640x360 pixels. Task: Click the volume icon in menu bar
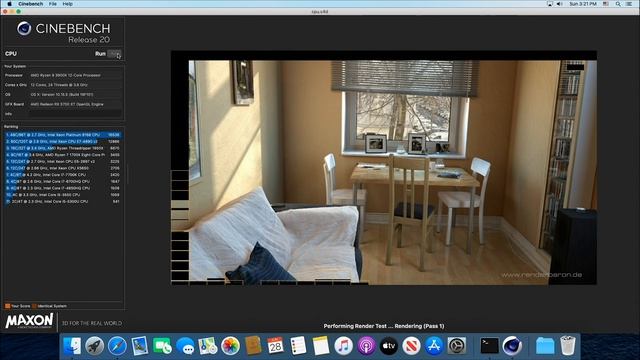pos(560,4)
